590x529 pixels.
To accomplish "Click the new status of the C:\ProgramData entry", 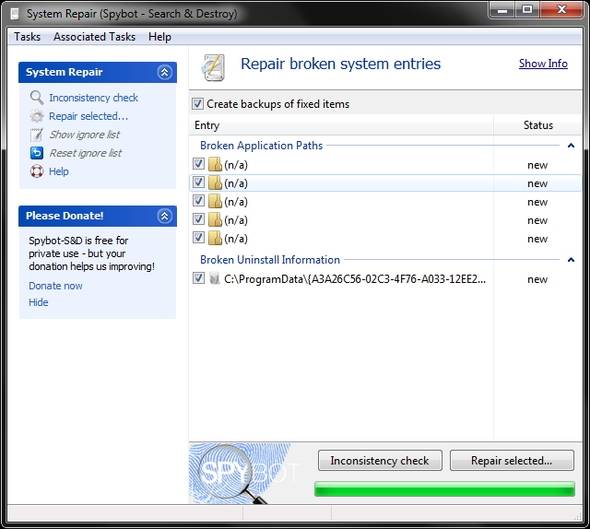I will [537, 279].
